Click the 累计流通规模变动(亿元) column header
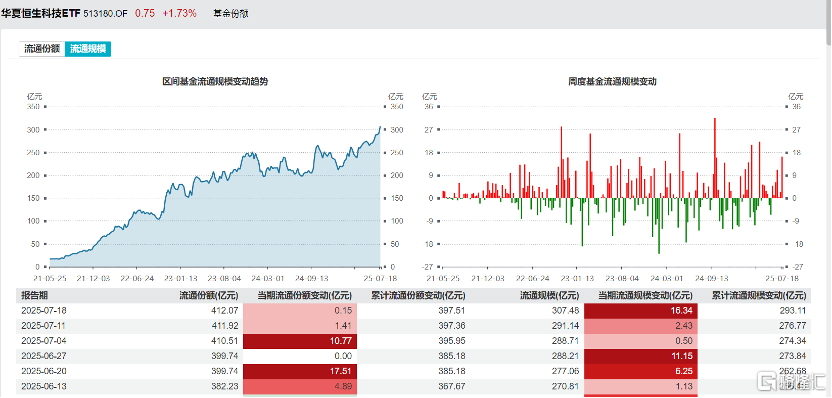 758,296
